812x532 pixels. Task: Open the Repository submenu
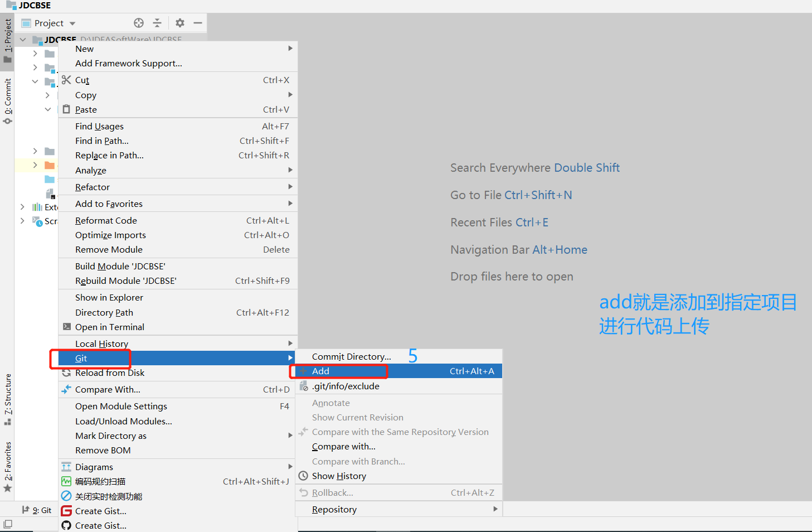click(335, 509)
